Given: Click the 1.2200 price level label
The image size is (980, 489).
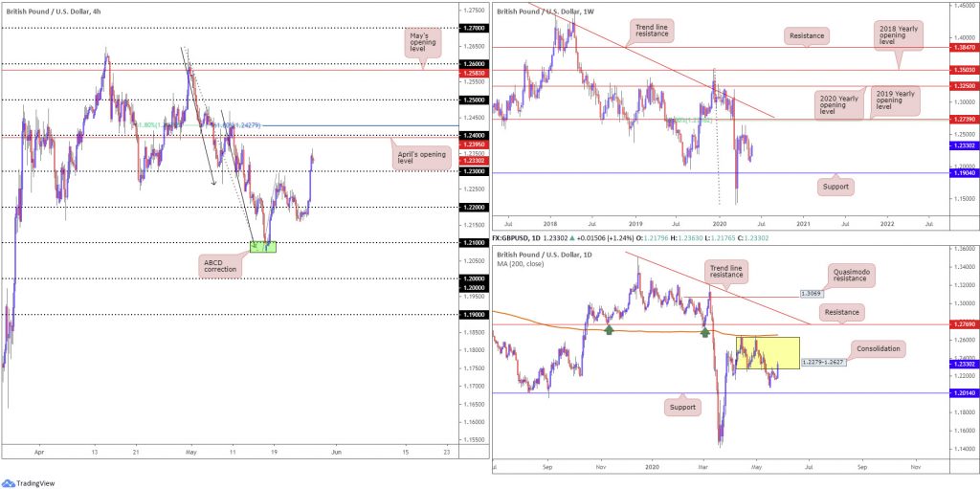Looking at the screenshot, I should coord(473,207).
